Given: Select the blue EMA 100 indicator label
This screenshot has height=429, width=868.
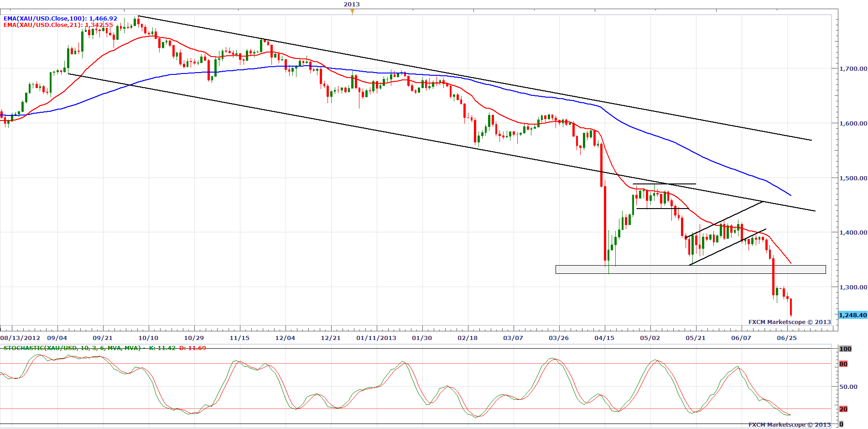Looking at the screenshot, I should (x=60, y=19).
